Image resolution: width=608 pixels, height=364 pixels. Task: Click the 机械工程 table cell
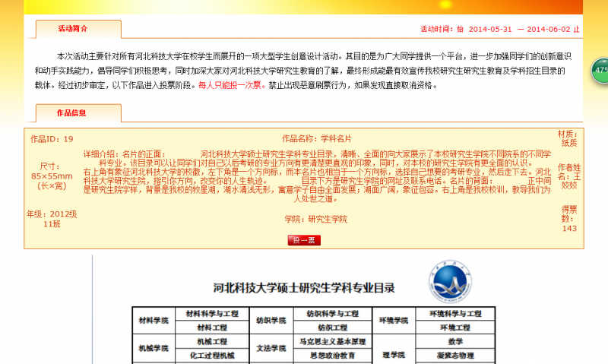(x=212, y=341)
